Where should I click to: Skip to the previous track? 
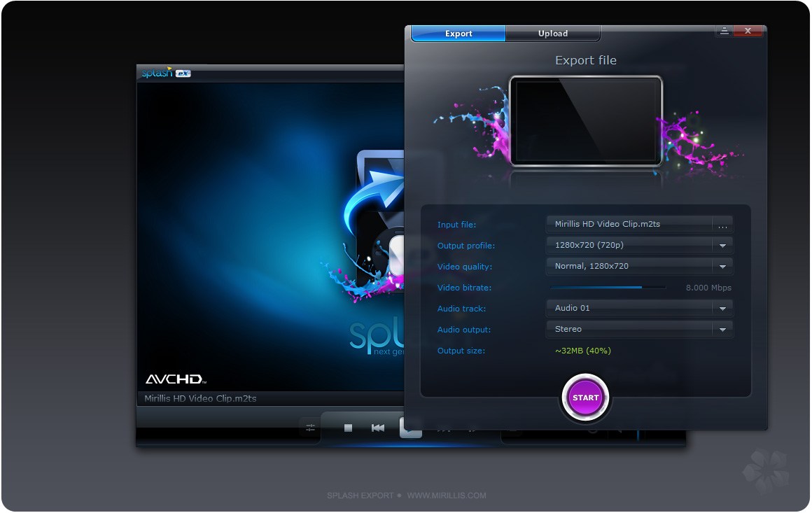coord(378,428)
